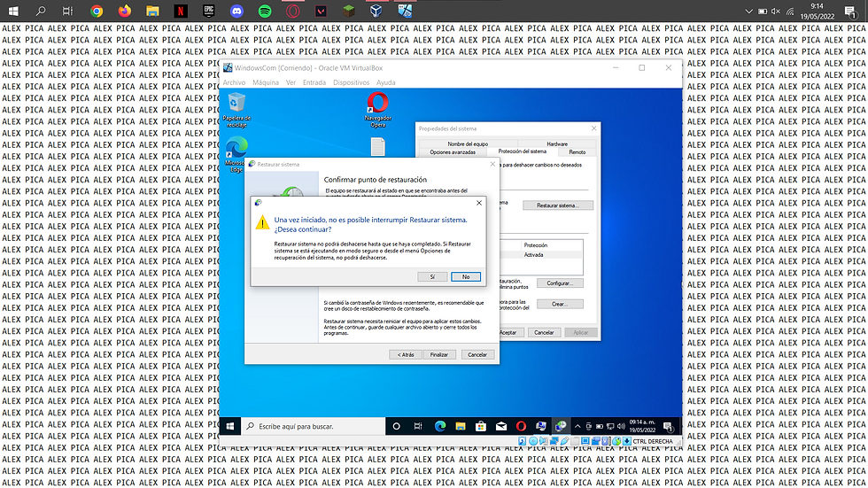
Task: Click System Restore icon in guest taskbar
Action: 561,426
